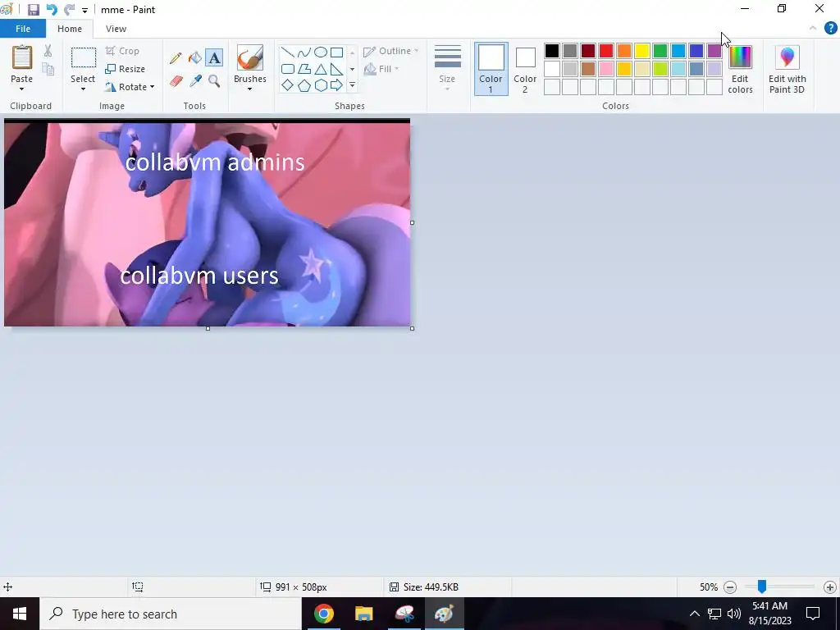Choose the Polygon shape

[x=304, y=69]
